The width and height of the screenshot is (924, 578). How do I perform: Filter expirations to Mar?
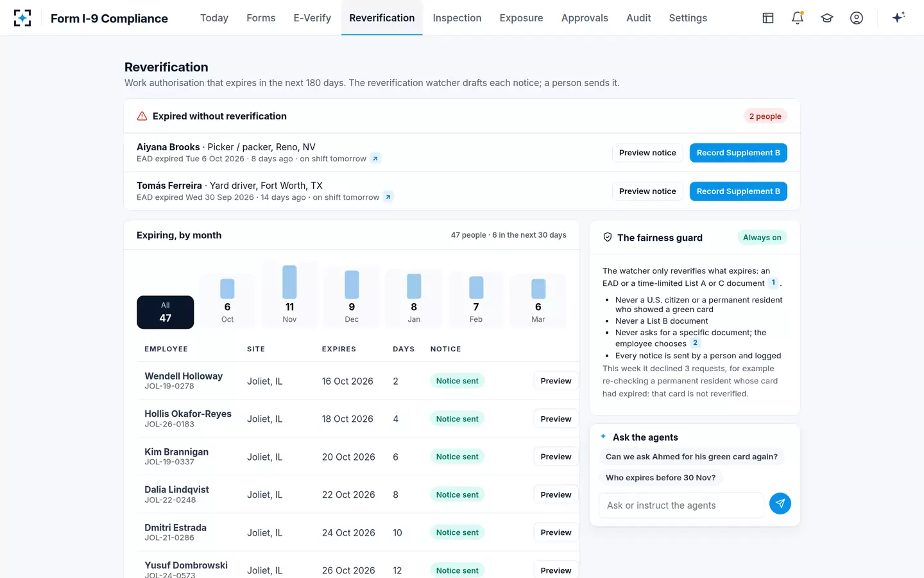(538, 301)
